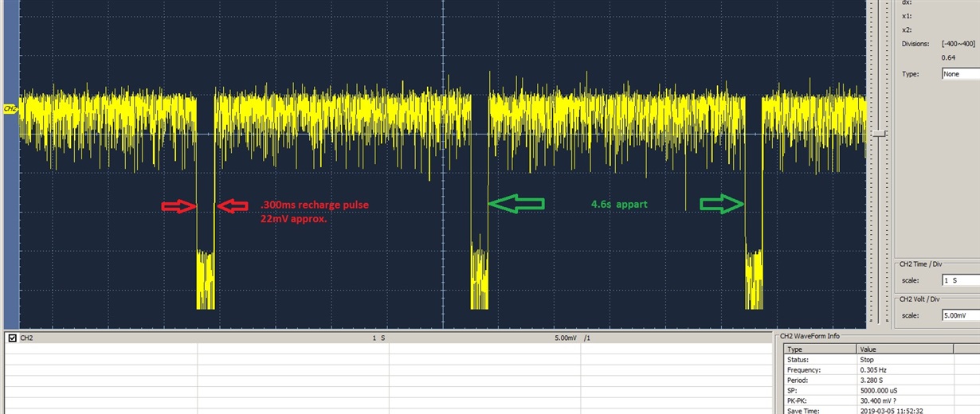
Task: Click the Frequency: label in WaveForm Info
Action: (x=803, y=370)
